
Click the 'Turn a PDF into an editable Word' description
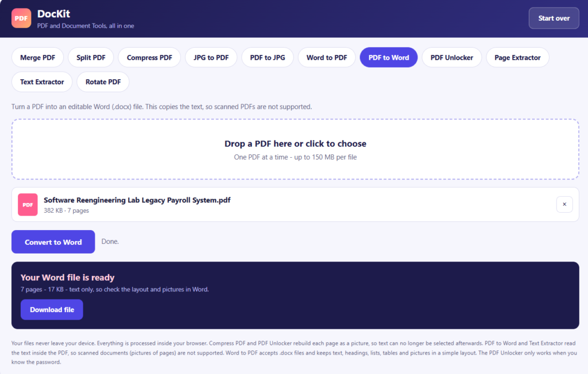point(161,107)
